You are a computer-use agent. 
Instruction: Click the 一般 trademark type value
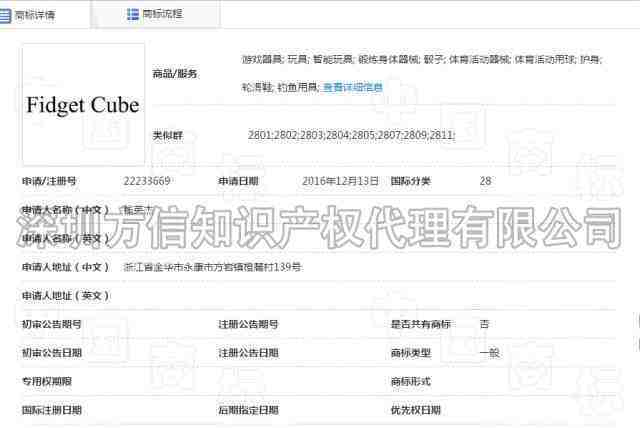(489, 353)
